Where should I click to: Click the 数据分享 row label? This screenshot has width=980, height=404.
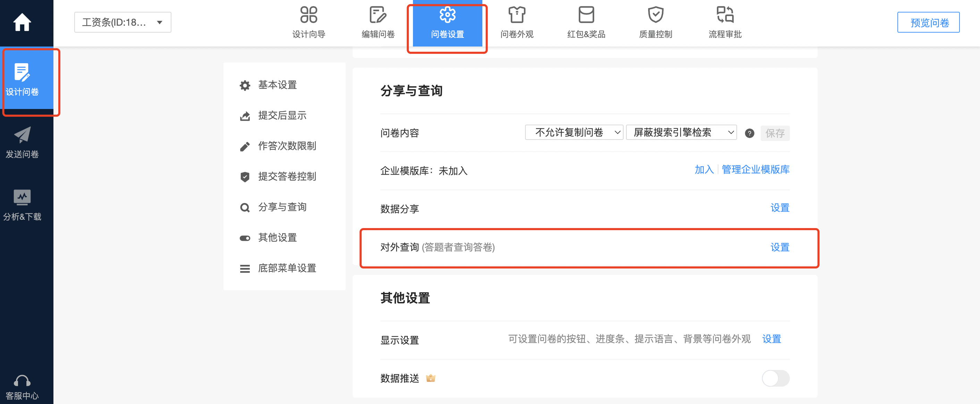click(399, 209)
